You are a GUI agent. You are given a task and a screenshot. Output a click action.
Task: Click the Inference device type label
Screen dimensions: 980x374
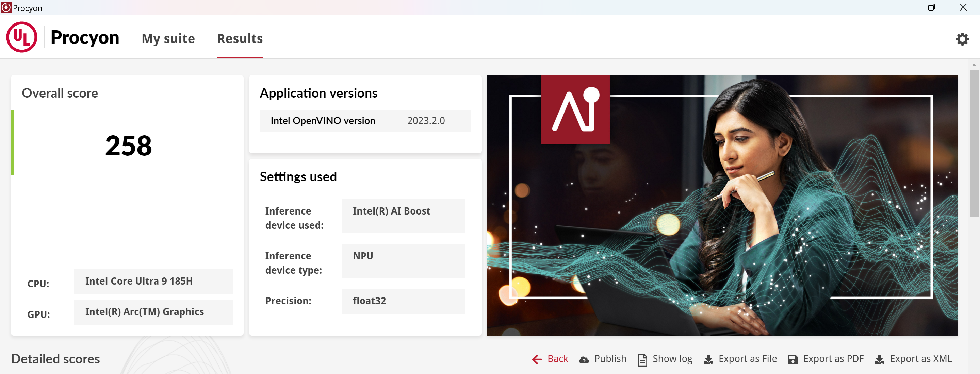pos(294,263)
